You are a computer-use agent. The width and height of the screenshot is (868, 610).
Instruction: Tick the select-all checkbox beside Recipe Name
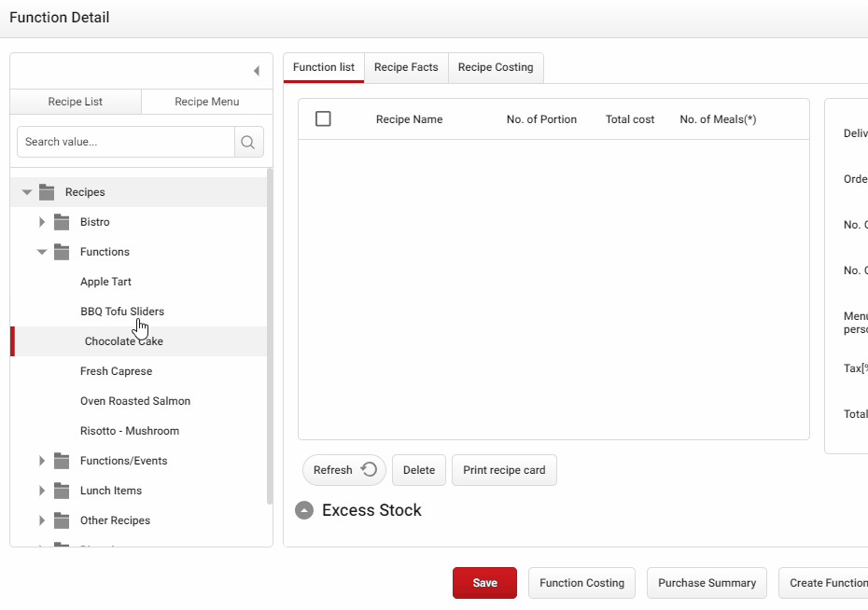(x=323, y=118)
